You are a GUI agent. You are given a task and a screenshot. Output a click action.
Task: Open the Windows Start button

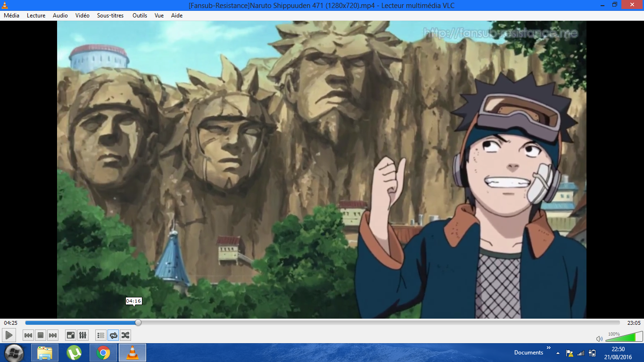(14, 353)
